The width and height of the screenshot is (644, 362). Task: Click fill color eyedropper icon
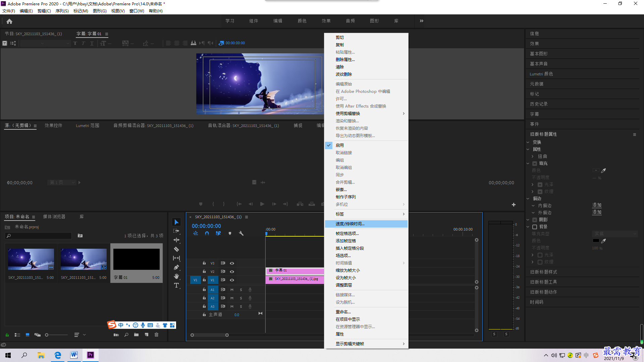(603, 171)
